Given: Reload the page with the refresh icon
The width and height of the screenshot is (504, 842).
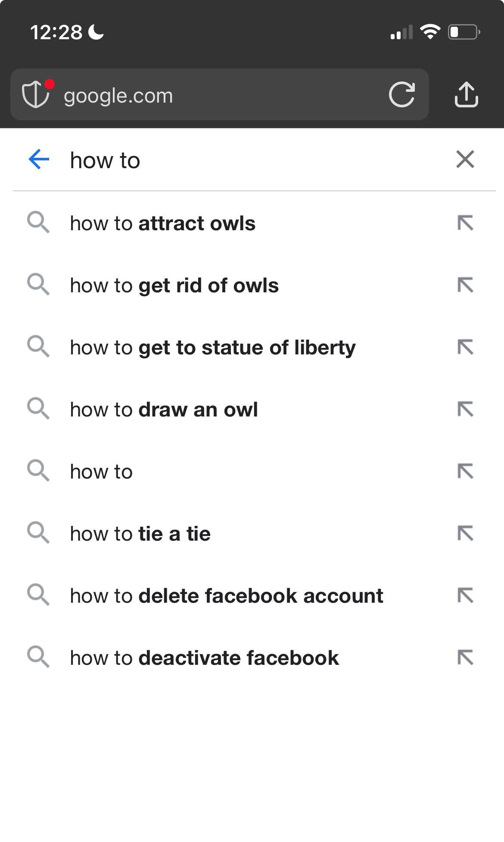Looking at the screenshot, I should pos(402,94).
